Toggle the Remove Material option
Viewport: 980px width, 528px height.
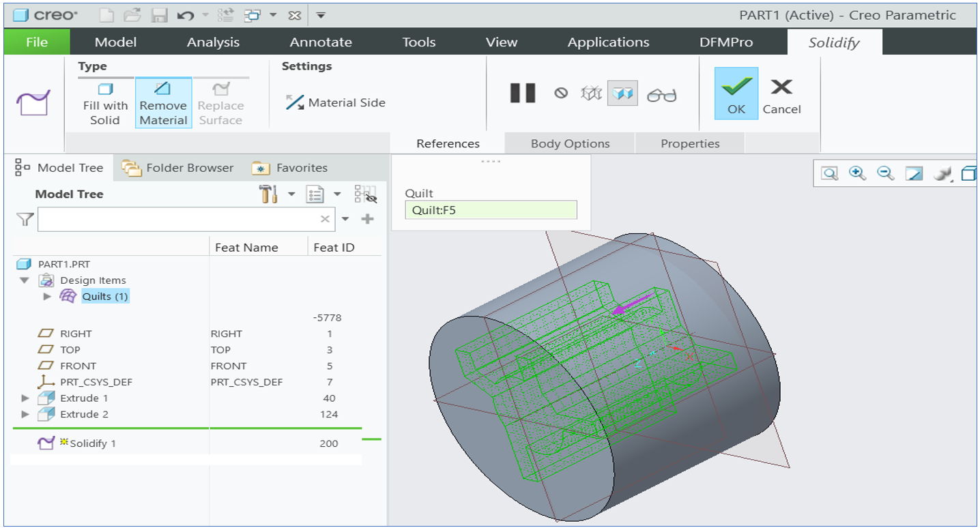tap(163, 104)
